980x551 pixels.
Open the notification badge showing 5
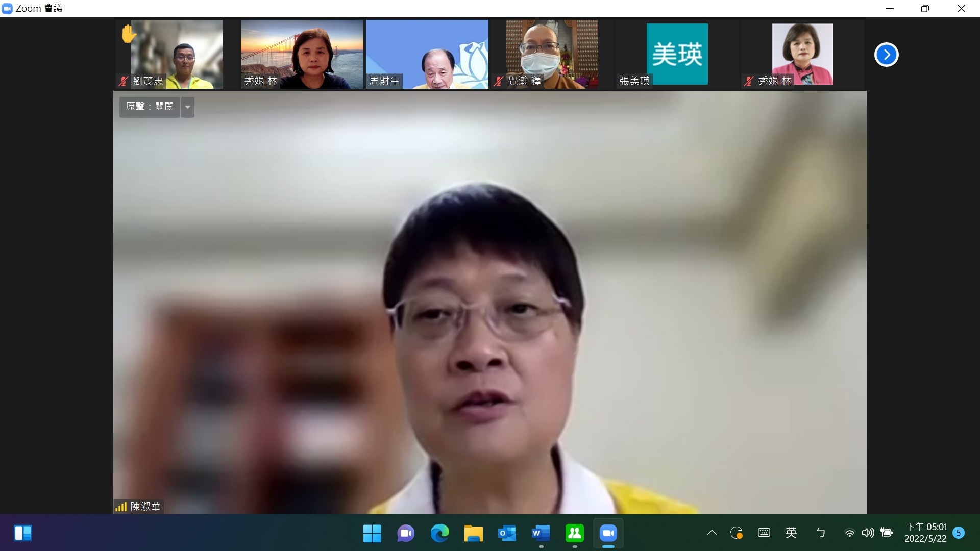[x=958, y=533]
